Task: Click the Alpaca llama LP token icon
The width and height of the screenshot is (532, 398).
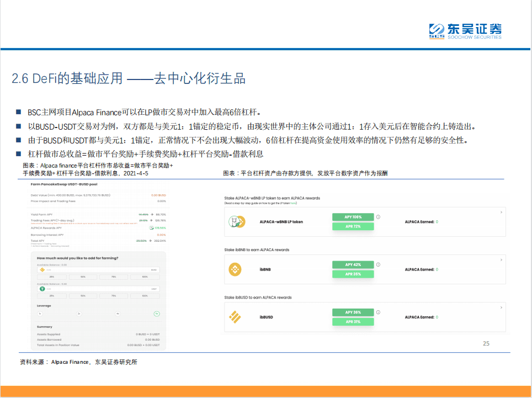Action: pos(236,221)
